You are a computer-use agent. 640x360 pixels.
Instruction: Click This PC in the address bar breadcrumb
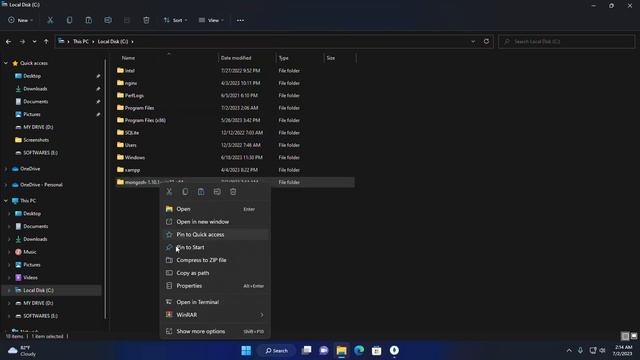80,42
